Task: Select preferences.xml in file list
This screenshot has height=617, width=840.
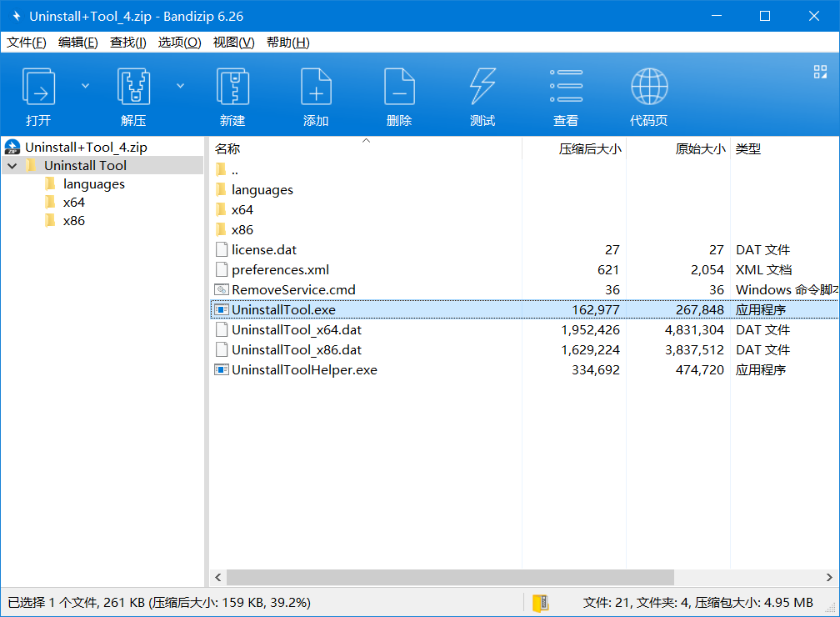Action: pos(280,269)
